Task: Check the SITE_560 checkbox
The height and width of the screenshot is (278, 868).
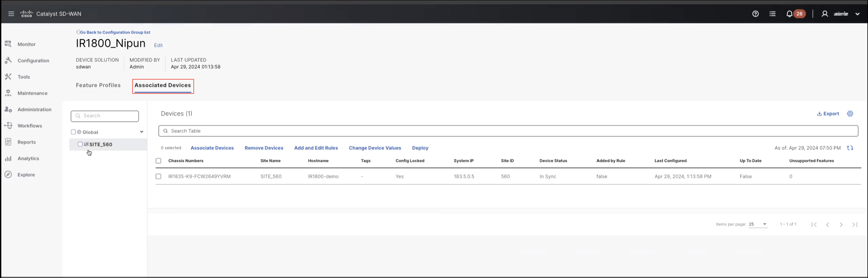Action: [80, 144]
